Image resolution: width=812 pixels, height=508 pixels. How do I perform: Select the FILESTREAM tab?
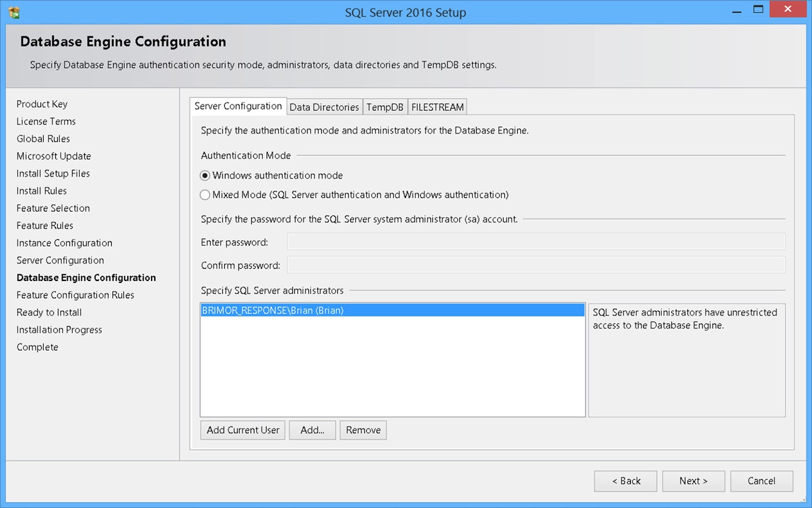click(x=437, y=107)
